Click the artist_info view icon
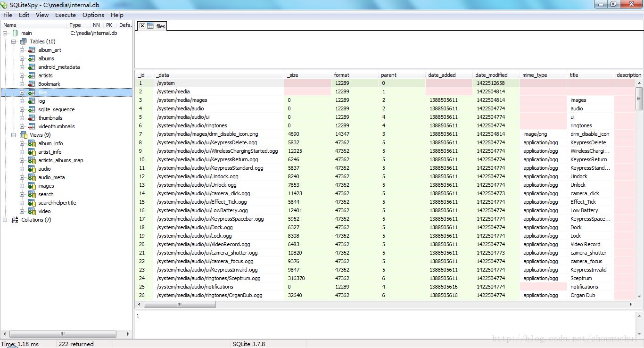 point(32,152)
